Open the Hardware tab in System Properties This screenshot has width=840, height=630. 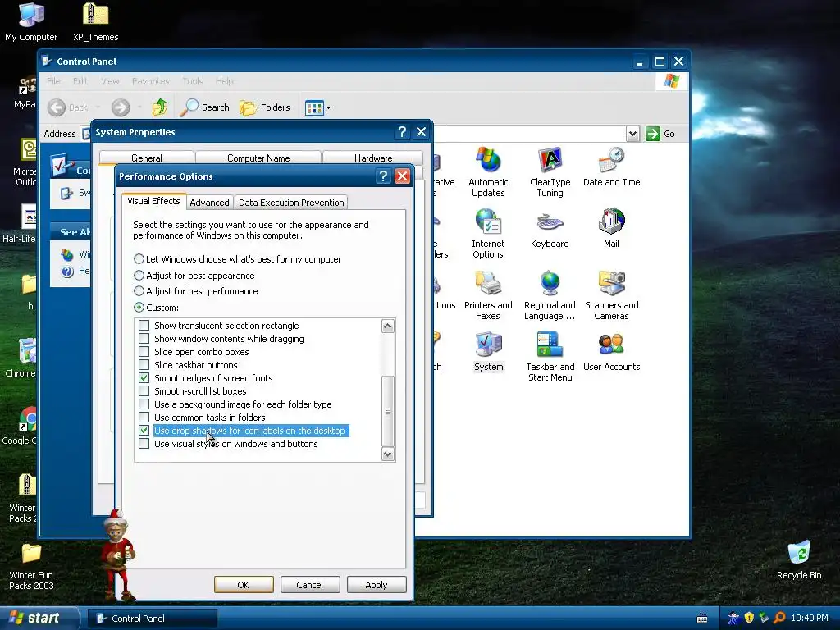tap(373, 158)
